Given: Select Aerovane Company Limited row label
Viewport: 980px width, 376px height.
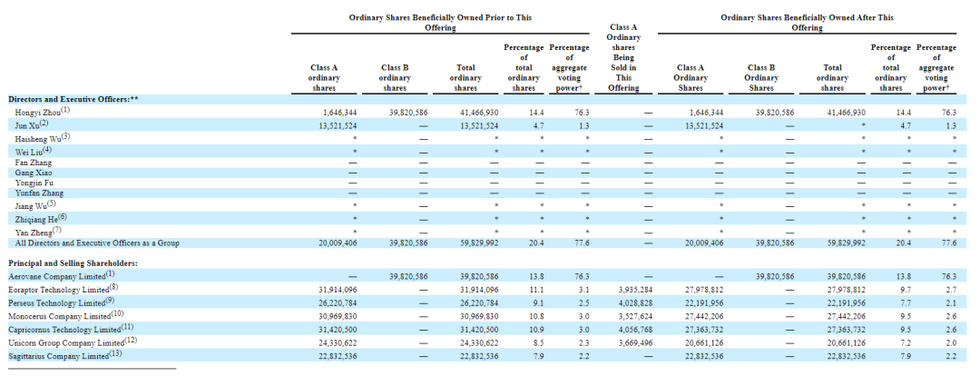Looking at the screenshot, I should pyautogui.click(x=62, y=275).
